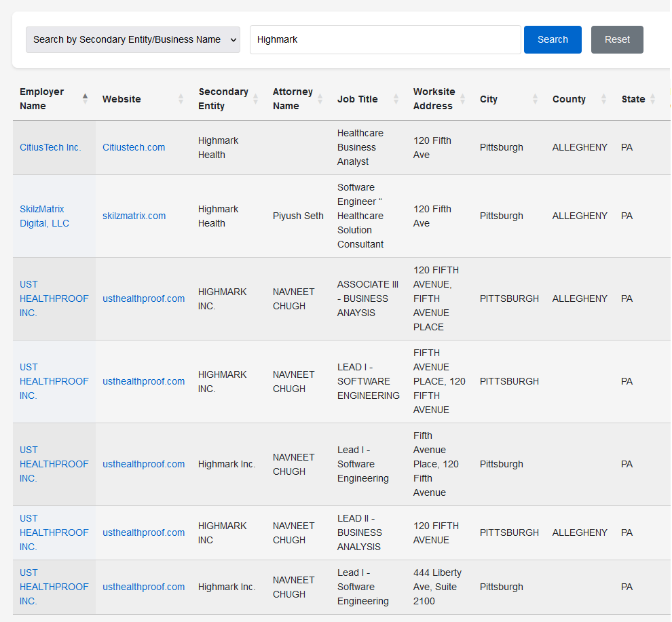
Task: Sort by Employer Name column arrows
Action: pyautogui.click(x=86, y=99)
